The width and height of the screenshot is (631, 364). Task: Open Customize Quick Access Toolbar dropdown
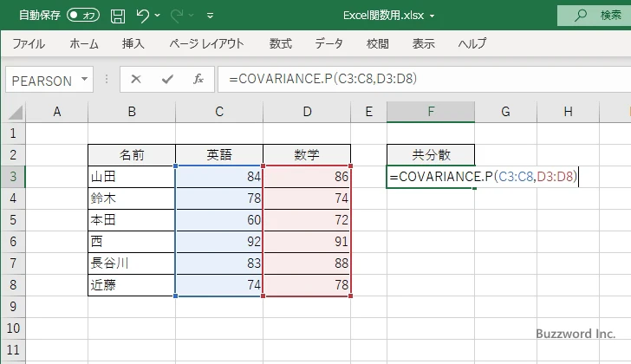pyautogui.click(x=210, y=16)
